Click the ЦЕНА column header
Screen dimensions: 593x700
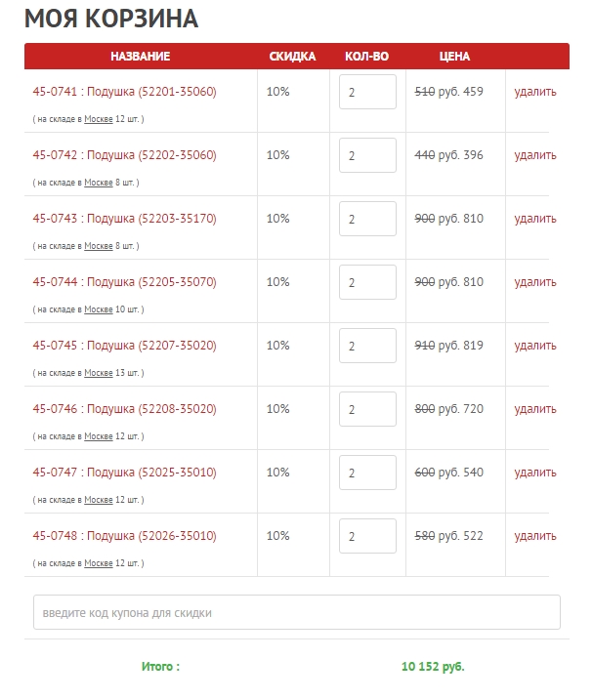pos(454,57)
